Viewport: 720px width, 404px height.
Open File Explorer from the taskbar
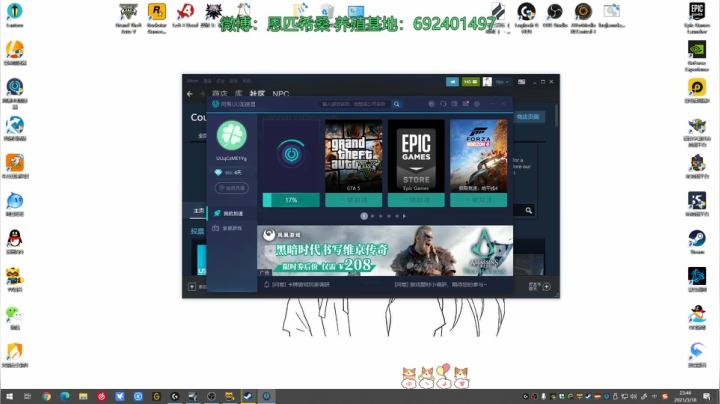point(83,396)
